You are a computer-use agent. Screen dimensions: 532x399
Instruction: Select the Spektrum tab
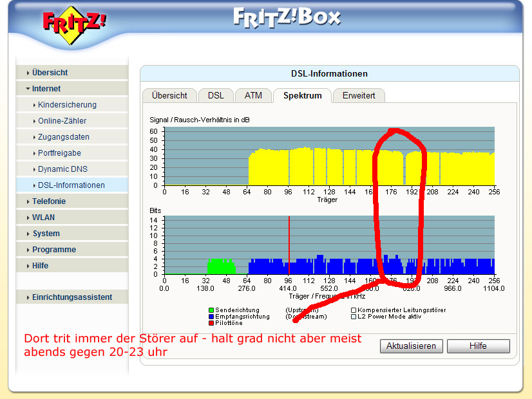[x=302, y=96]
